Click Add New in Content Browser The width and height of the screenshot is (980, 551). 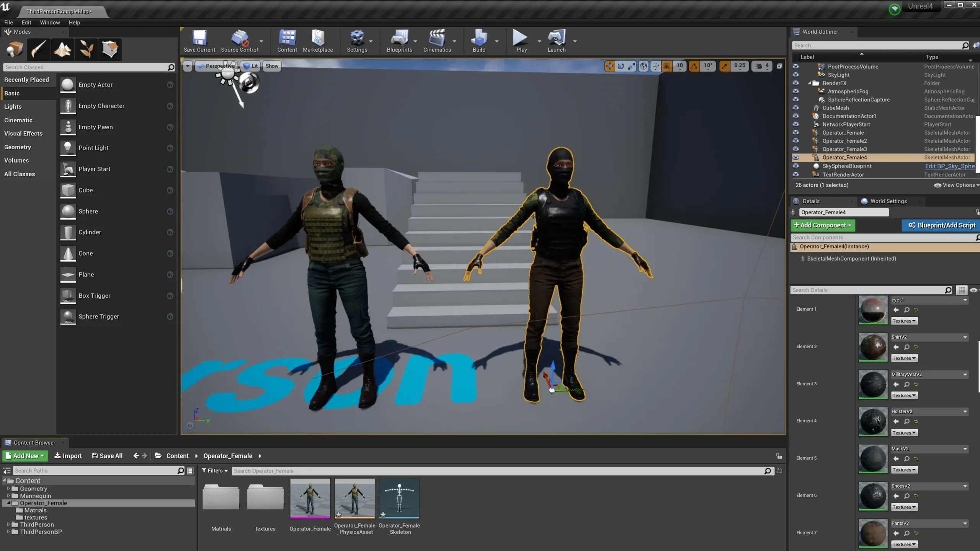pyautogui.click(x=25, y=456)
